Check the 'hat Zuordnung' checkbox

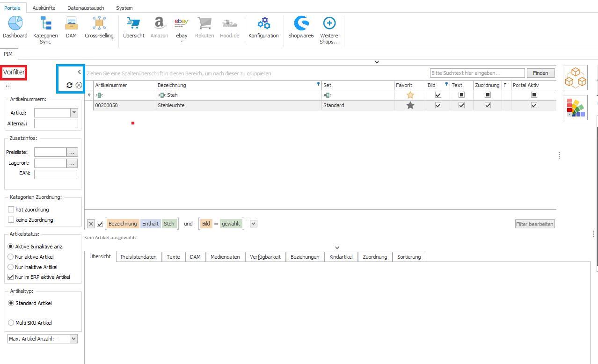[x=11, y=210]
